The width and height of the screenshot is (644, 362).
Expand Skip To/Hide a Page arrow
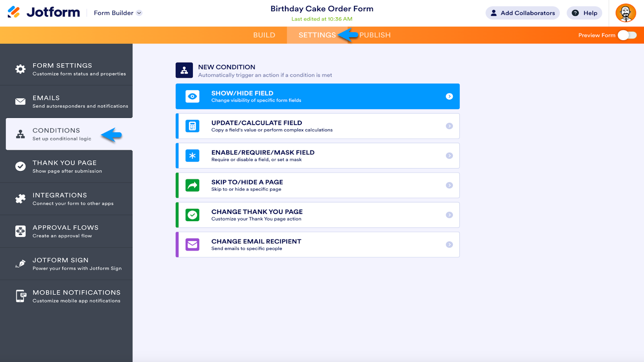click(x=449, y=185)
